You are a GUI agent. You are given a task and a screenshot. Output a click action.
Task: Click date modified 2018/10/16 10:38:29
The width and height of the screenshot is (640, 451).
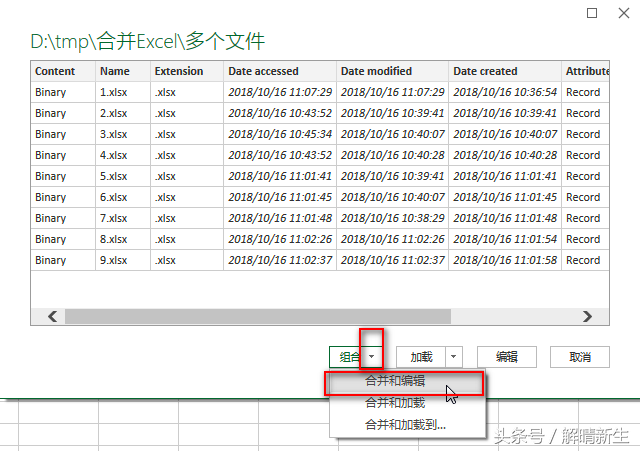pos(392,218)
